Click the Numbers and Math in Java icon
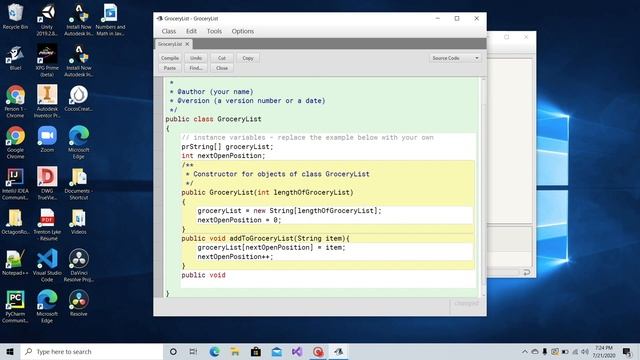Screen dimensions: 640x360 [x=110, y=20]
